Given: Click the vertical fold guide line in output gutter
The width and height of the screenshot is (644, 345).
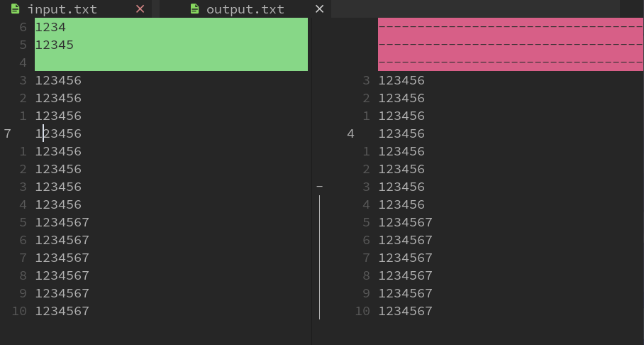Looking at the screenshot, I should point(319,256).
